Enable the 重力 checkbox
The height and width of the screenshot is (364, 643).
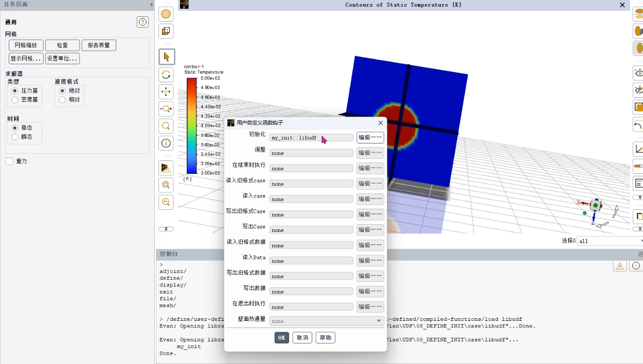(x=10, y=161)
